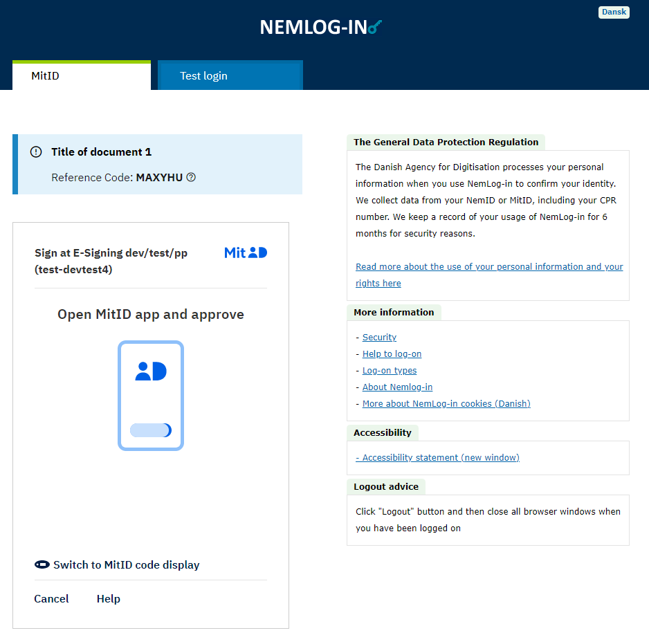Click the reference code help question mark icon
The width and height of the screenshot is (649, 644).
point(191,178)
